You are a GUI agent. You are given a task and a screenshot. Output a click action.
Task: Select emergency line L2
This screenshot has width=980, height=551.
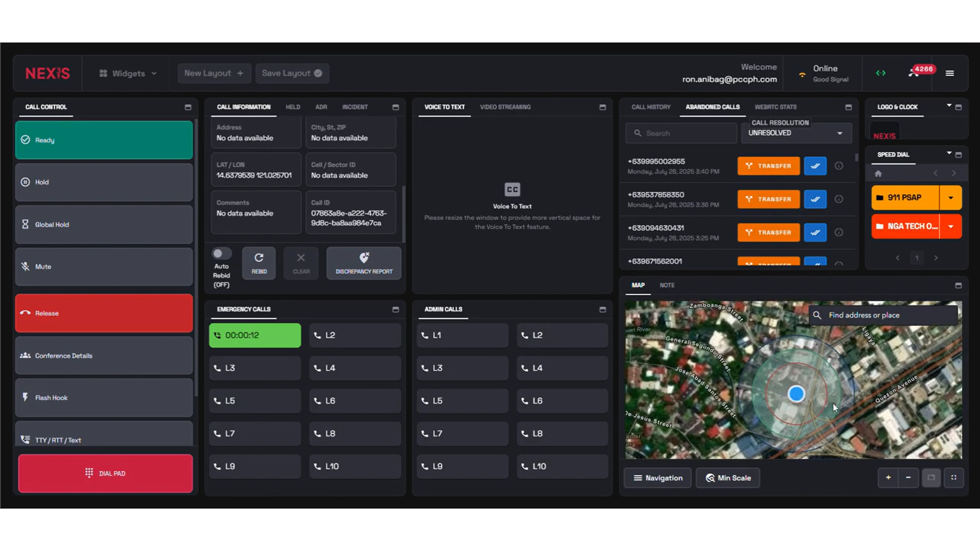pyautogui.click(x=355, y=335)
